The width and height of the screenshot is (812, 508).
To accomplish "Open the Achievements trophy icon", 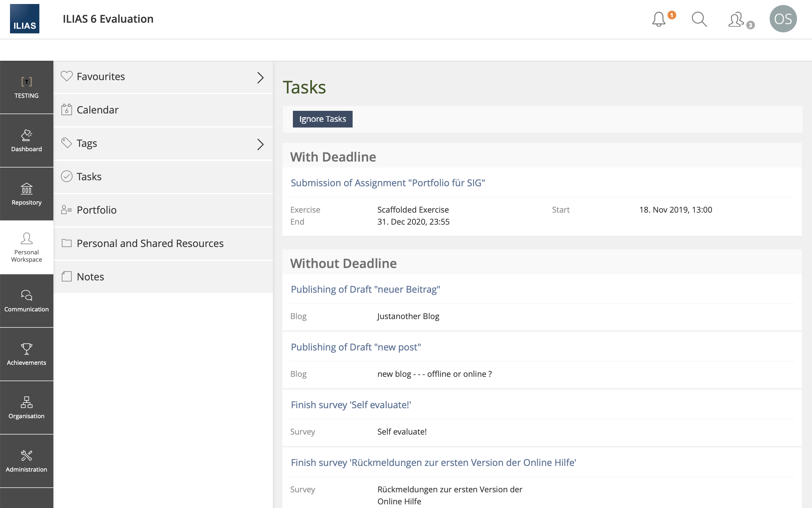I will tap(27, 354).
